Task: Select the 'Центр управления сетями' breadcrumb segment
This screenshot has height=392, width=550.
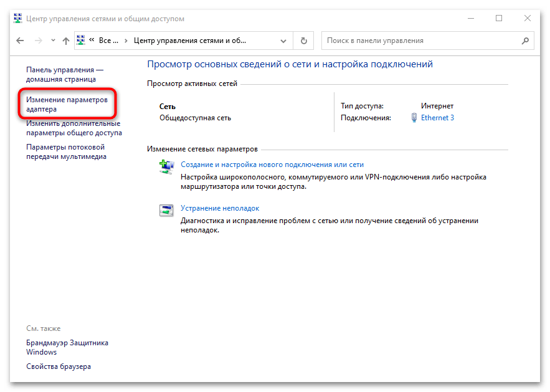Action: coord(190,41)
